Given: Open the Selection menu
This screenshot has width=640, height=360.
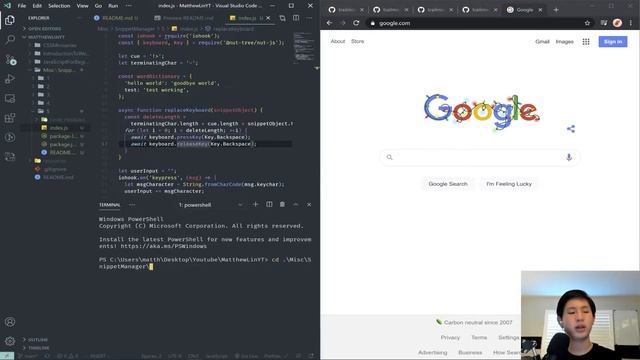Looking at the screenshot, I should pyautogui.click(x=59, y=6).
